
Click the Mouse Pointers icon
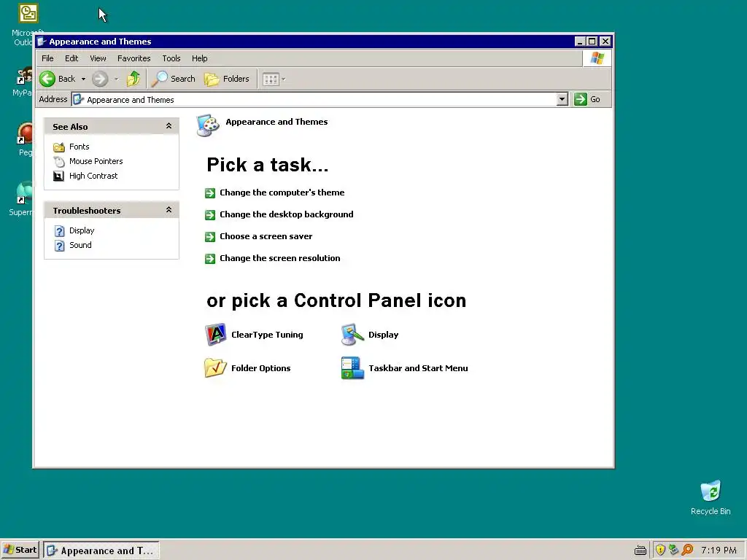58,161
